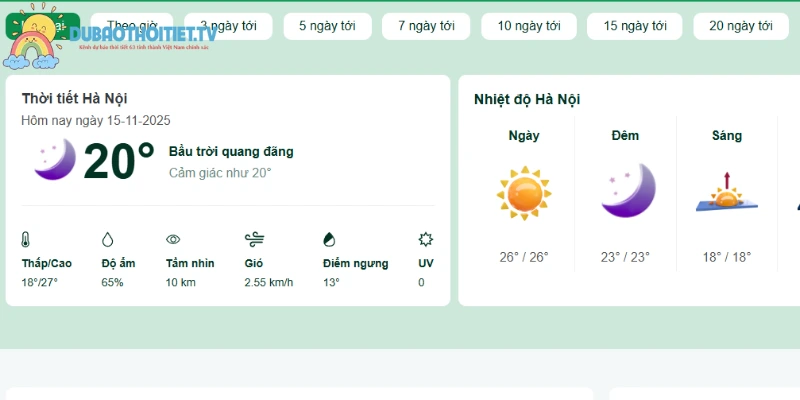Click the large 20° temperature reading
800x400 pixels.
coord(119,161)
